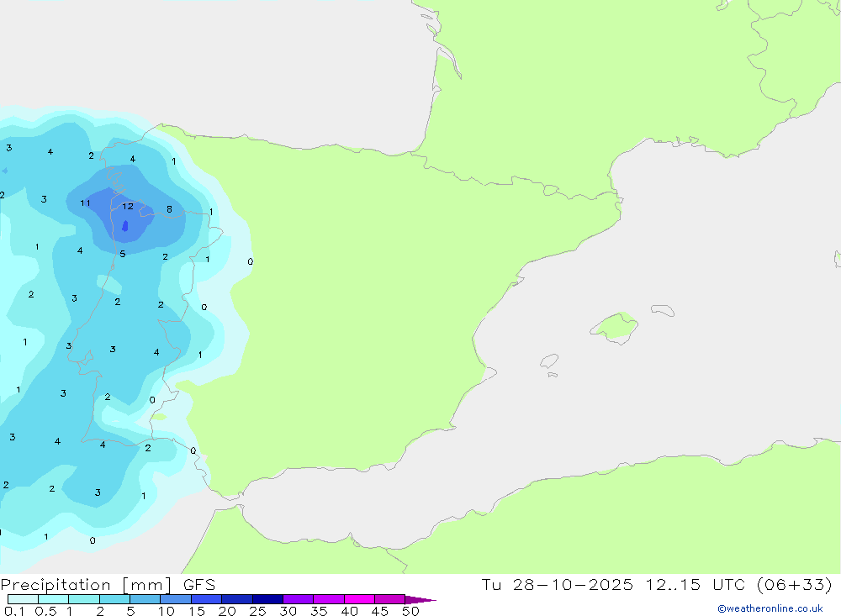Pick the legend swatch between 2 and 5

click(x=114, y=599)
